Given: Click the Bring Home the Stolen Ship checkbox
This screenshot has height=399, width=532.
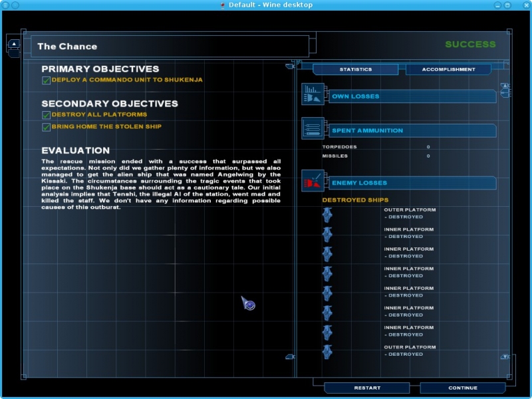Looking at the screenshot, I should 46,127.
